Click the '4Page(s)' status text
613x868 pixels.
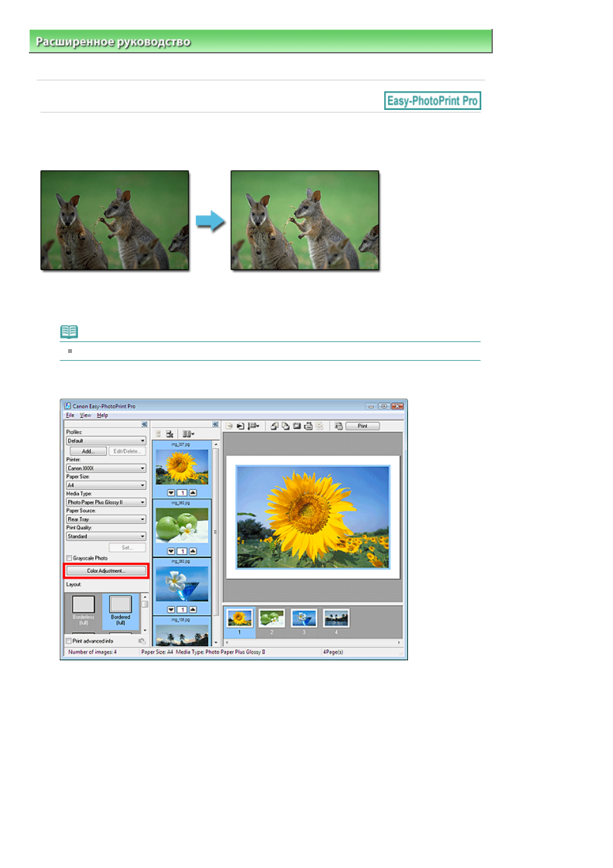point(333,652)
